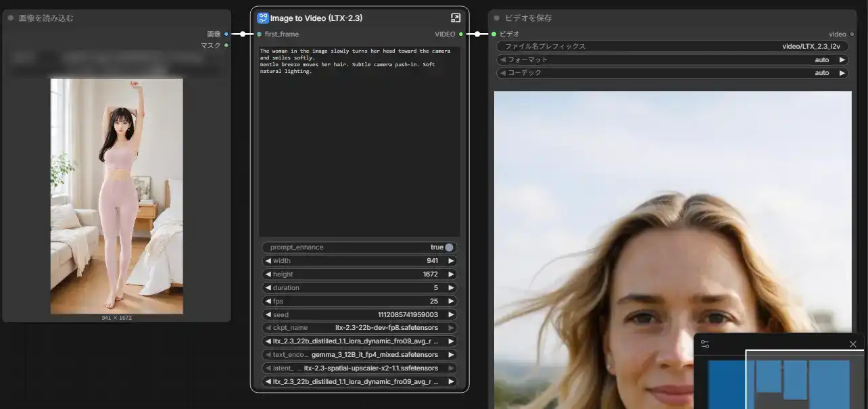Open the ckpt_name model dropdown
Viewport: 868px width, 409px height.
(x=360, y=328)
